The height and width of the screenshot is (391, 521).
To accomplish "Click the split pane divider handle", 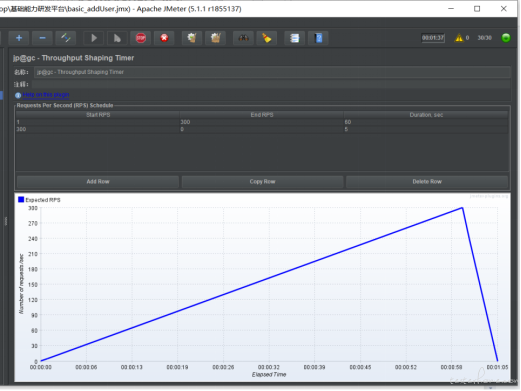I will click(6, 221).
